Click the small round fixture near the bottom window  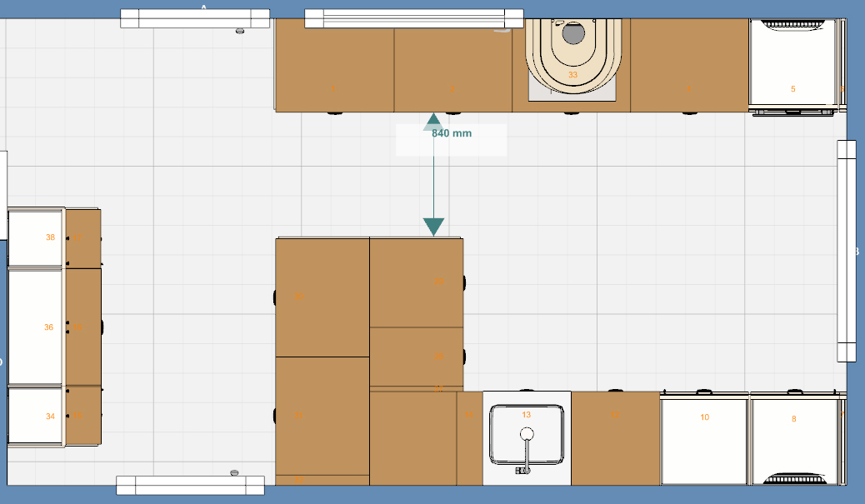234,472
